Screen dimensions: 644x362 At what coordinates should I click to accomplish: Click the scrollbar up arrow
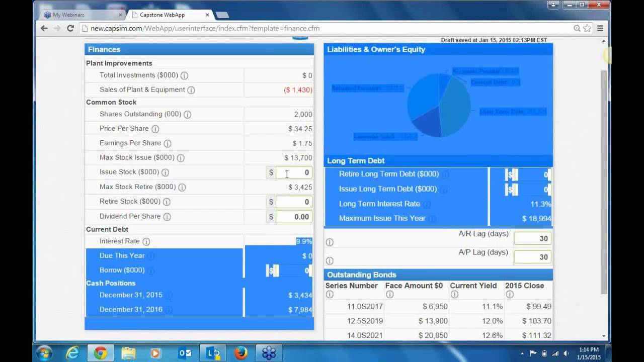coord(604,42)
